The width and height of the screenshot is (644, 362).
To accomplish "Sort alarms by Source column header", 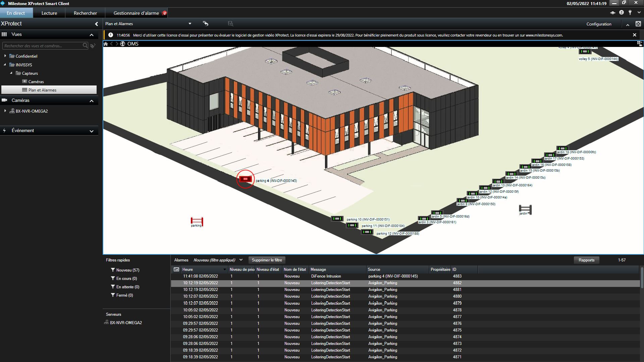I will pos(398,269).
